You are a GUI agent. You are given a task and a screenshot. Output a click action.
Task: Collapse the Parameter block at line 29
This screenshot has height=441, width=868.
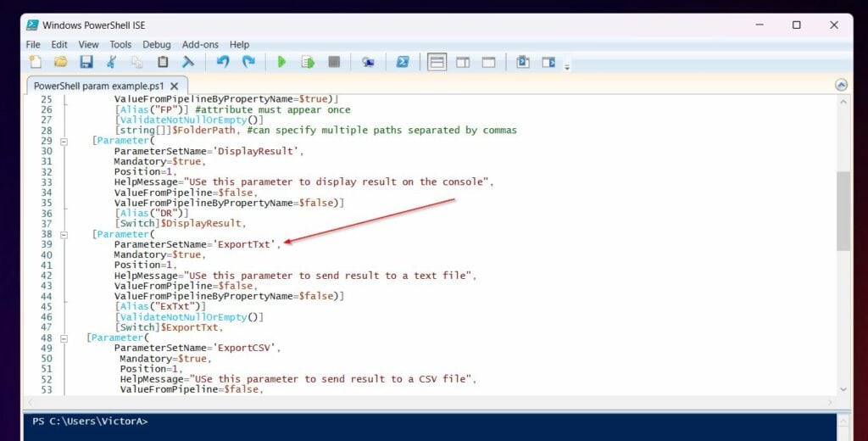64,142
